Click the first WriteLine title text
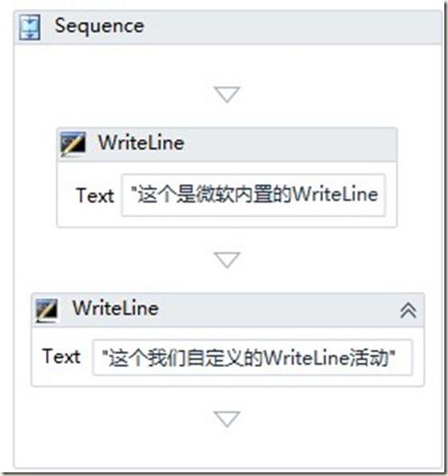Viewport: 448px width, 476px height. (x=141, y=143)
